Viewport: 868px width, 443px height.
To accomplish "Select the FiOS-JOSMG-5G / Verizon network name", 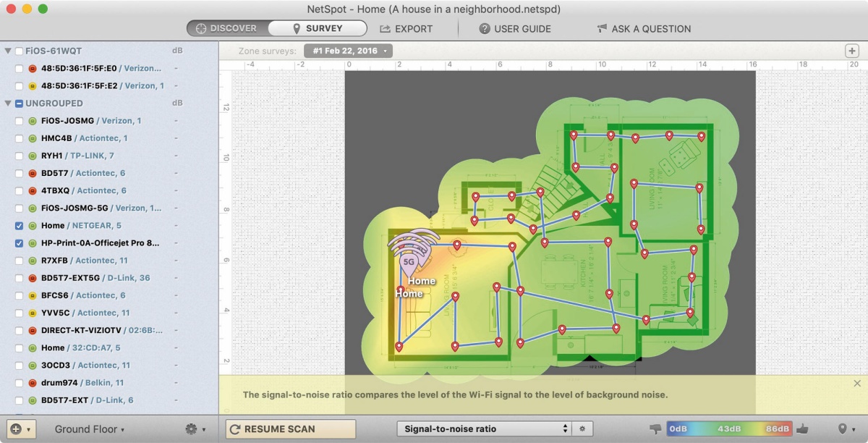I will point(101,208).
